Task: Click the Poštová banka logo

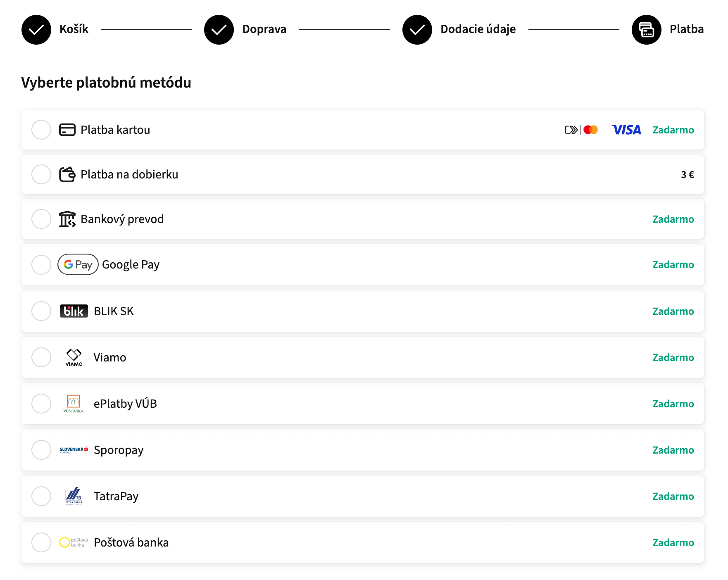Action: [x=74, y=542]
